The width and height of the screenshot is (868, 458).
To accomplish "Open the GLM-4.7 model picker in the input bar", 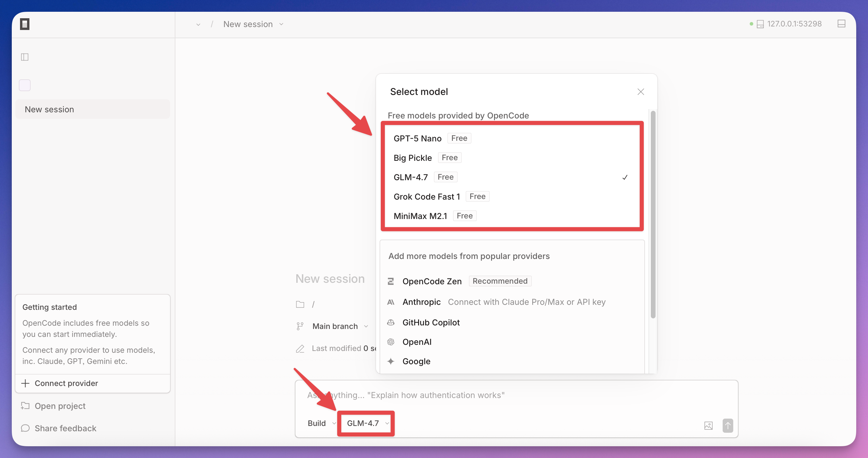I will pos(366,423).
